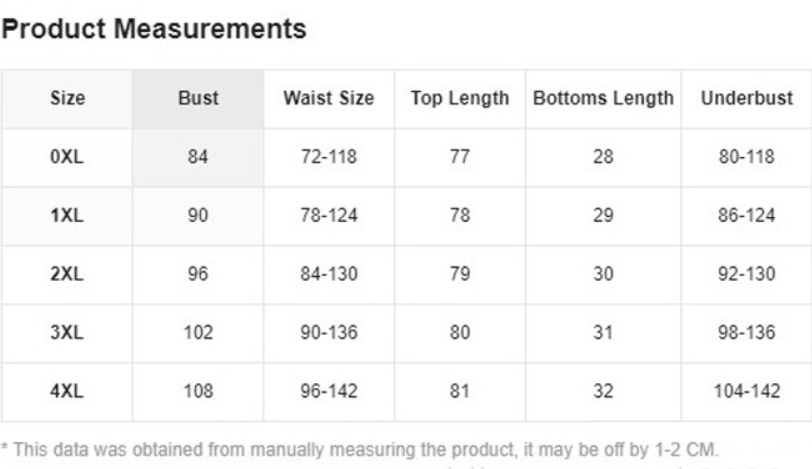Click the Waist Size column header
The height and width of the screenshot is (469, 812).
(329, 98)
